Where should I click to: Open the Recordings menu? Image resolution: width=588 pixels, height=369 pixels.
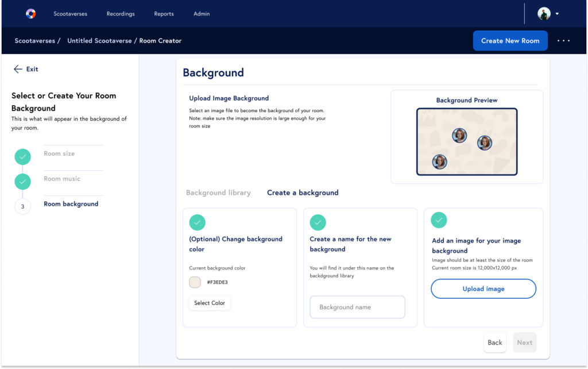(121, 14)
